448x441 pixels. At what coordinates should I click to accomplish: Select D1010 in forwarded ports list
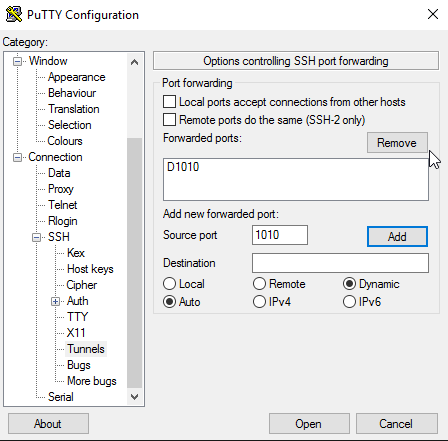183,167
